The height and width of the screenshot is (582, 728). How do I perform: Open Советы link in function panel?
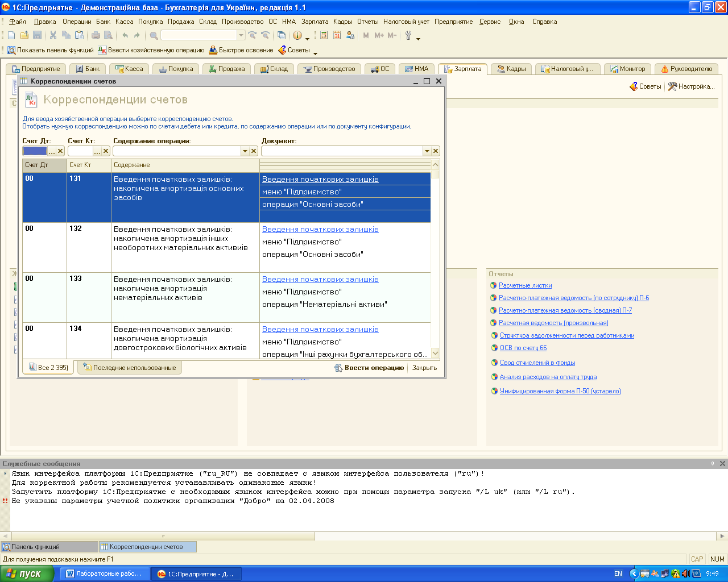click(x=646, y=86)
